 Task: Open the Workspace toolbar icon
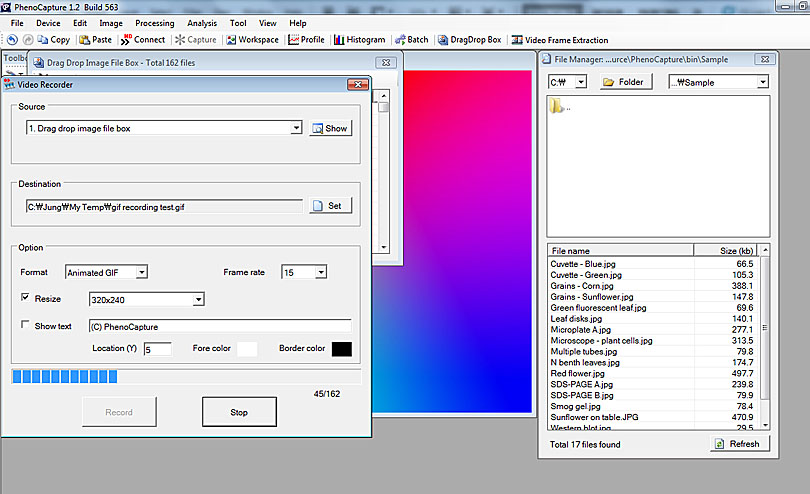252,40
